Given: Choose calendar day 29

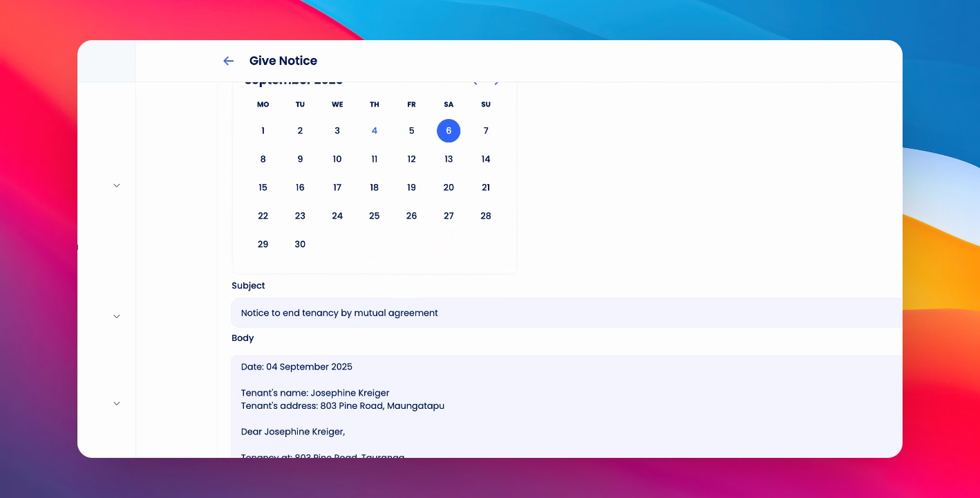Looking at the screenshot, I should click(263, 244).
